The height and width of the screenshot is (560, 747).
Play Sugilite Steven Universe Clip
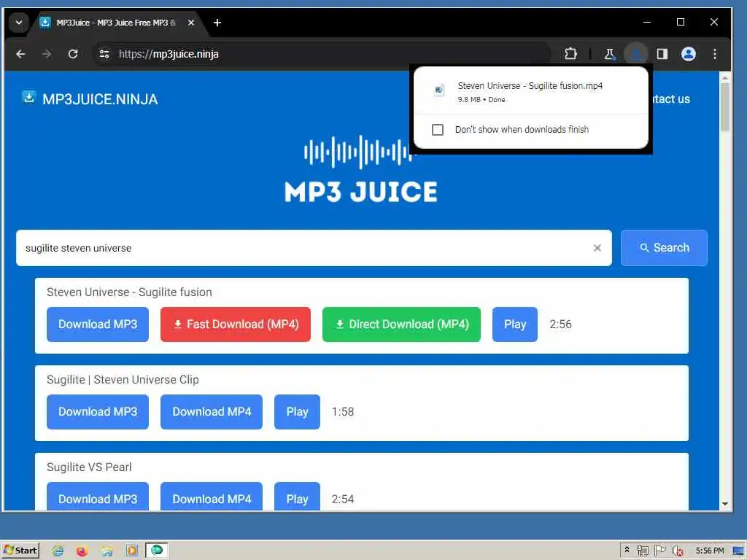coord(298,412)
